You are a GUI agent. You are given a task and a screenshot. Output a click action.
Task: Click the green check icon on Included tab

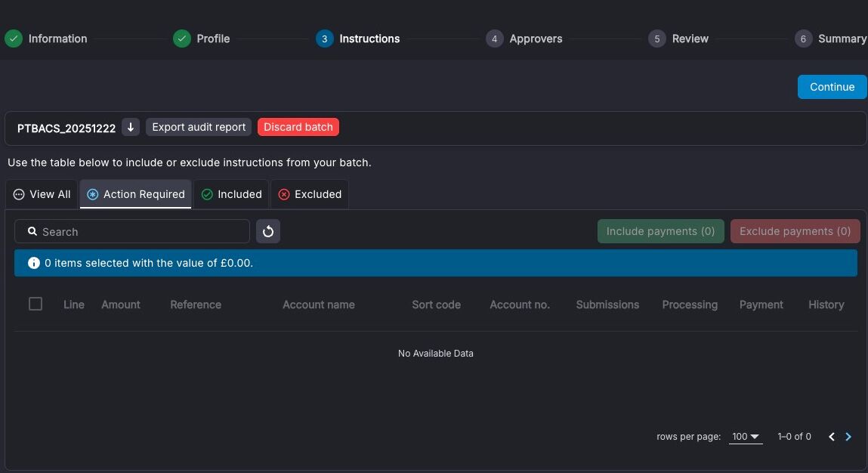pyautogui.click(x=207, y=194)
